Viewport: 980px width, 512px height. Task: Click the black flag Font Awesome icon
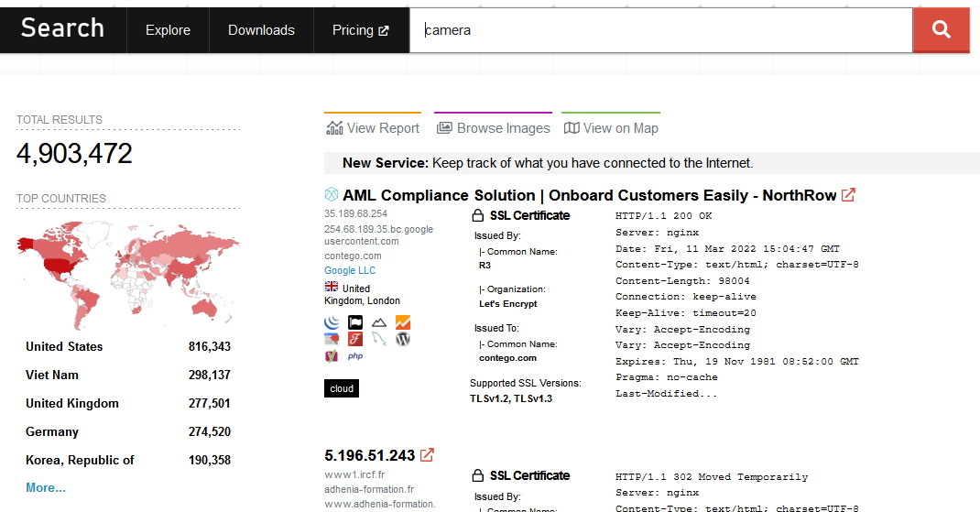(355, 322)
